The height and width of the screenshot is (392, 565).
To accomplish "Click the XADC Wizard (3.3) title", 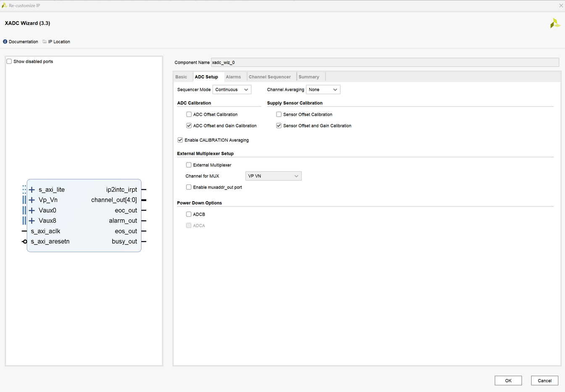I will (x=27, y=23).
